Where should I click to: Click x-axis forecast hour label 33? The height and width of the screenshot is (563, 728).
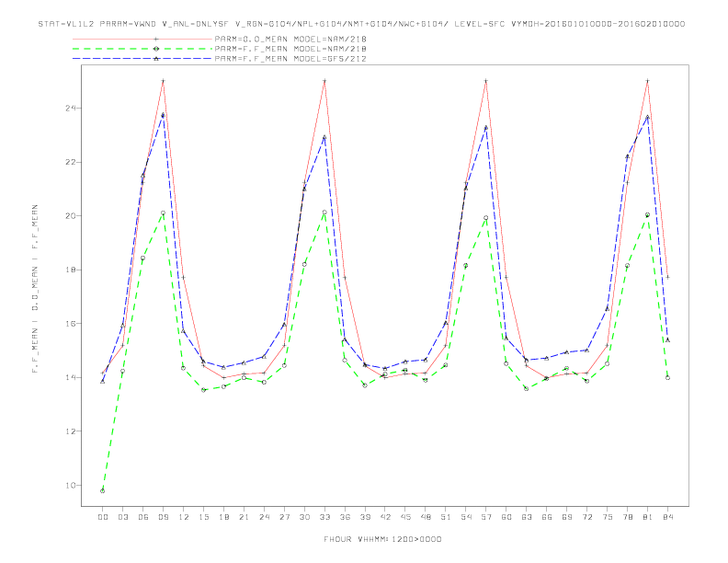pyautogui.click(x=324, y=517)
